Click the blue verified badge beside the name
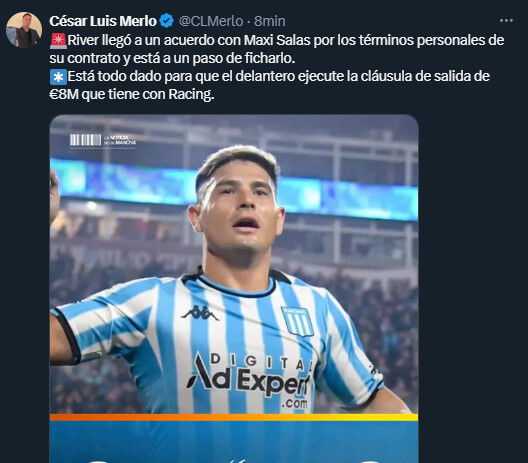The height and width of the screenshot is (463, 528). tap(166, 21)
